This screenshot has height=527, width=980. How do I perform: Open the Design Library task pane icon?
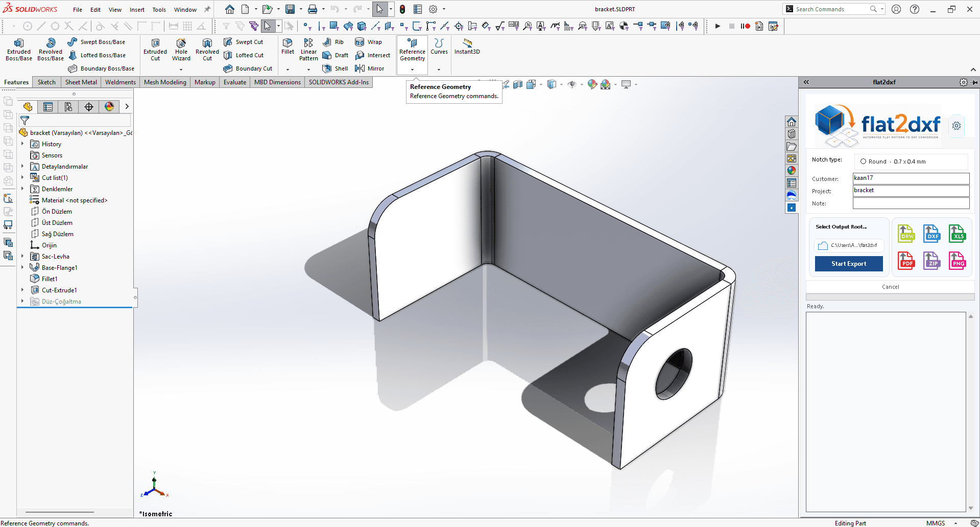click(x=792, y=134)
